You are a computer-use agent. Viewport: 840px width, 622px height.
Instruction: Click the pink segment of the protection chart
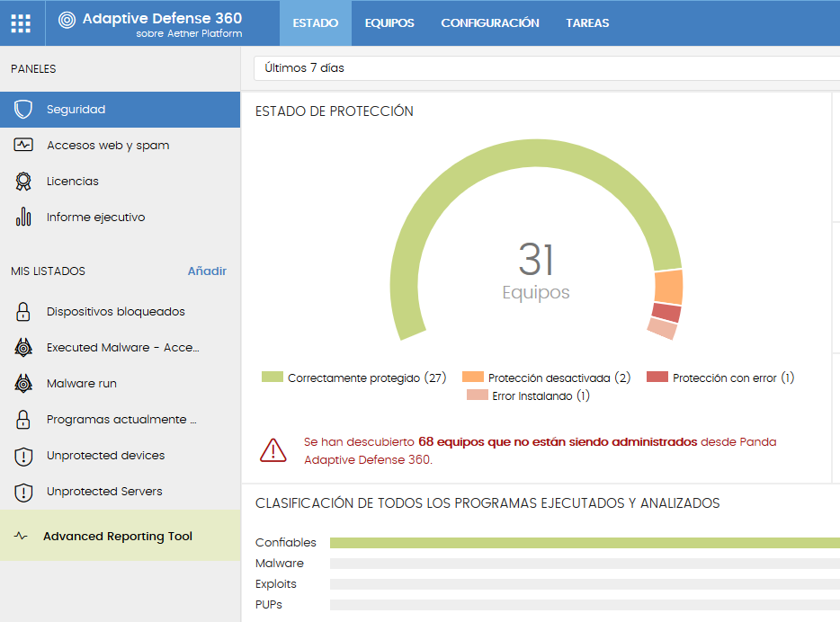coord(662,329)
